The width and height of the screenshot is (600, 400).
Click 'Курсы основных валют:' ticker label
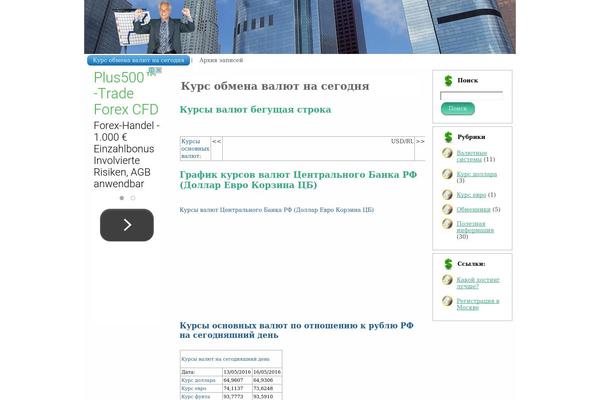point(195,149)
